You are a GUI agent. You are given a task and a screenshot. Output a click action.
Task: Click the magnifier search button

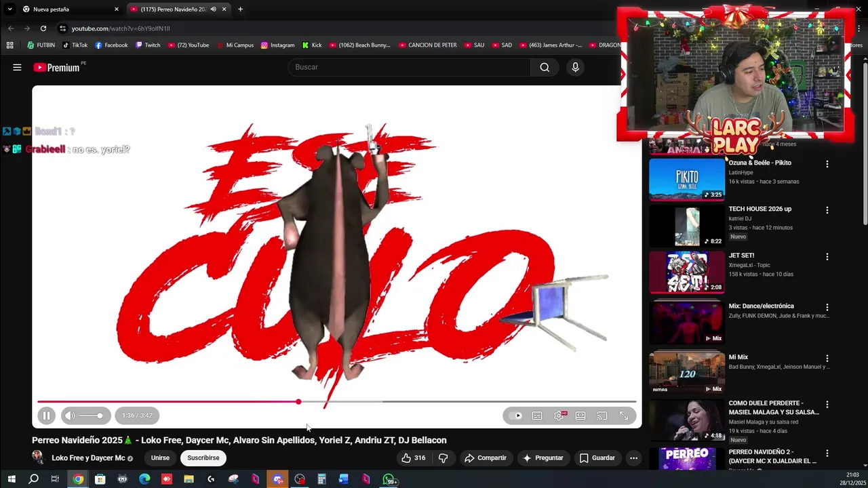545,67
